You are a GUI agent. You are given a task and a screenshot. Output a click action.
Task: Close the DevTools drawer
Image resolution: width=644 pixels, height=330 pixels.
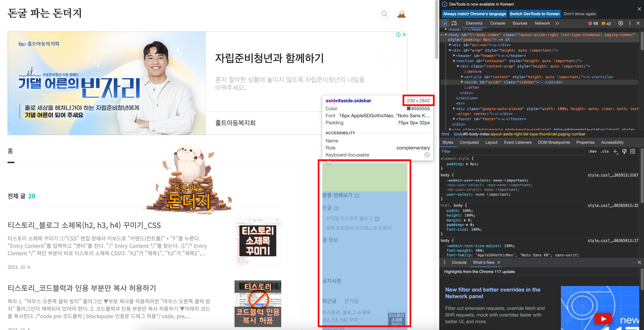[639, 262]
